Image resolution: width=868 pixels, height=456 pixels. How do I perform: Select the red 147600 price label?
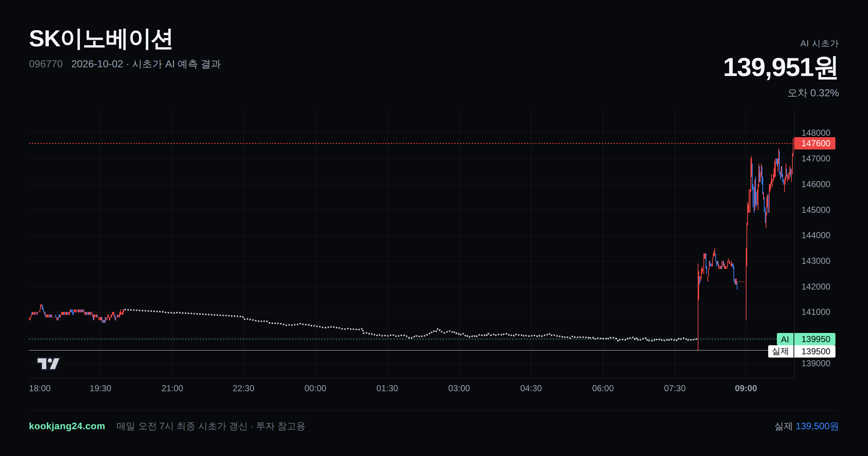pyautogui.click(x=815, y=143)
